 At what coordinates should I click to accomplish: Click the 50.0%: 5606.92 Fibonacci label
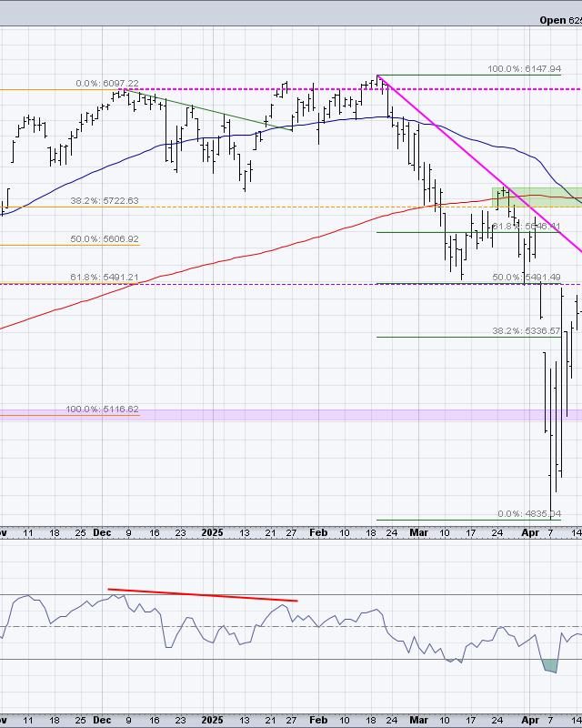pyautogui.click(x=105, y=238)
